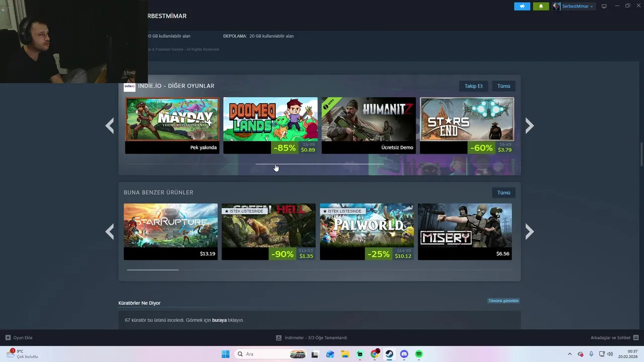This screenshot has width=644, height=362.
Task: Click the Küratörler Ne Diyor heading
Action: [139, 303]
